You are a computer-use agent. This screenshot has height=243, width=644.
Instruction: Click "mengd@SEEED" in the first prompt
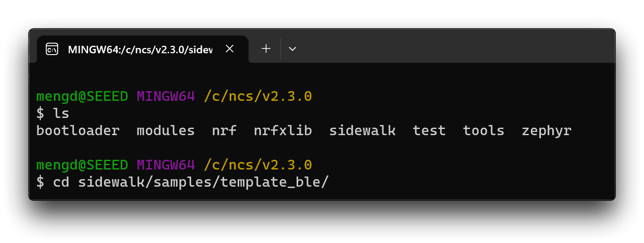point(82,96)
